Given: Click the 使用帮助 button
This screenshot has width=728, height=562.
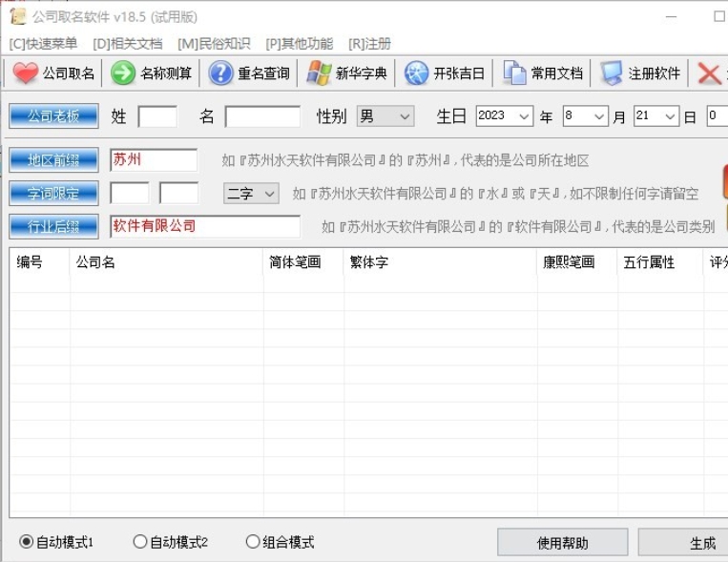Looking at the screenshot, I should tap(562, 543).
